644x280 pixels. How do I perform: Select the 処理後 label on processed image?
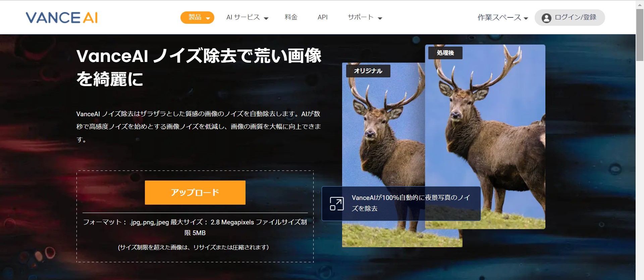click(445, 53)
